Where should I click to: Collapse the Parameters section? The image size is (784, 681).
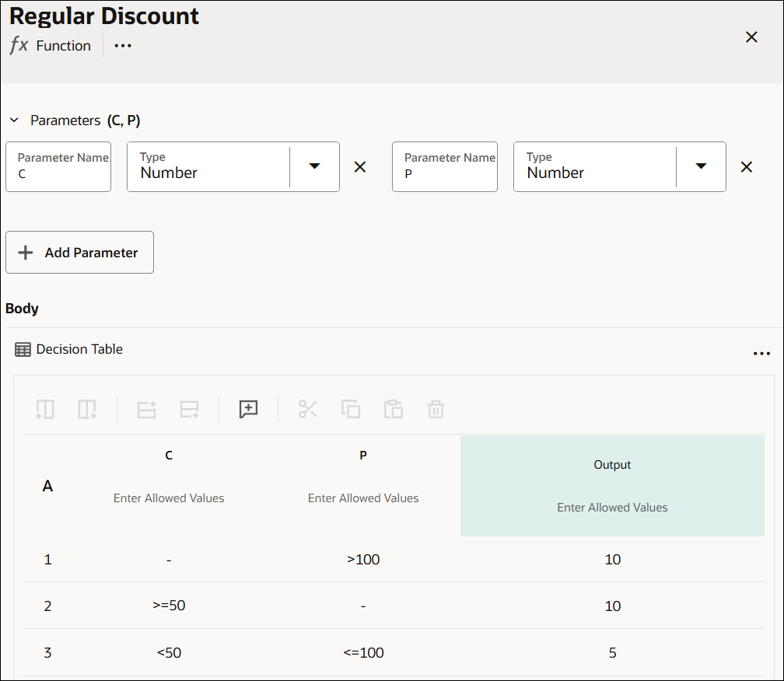tap(14, 120)
